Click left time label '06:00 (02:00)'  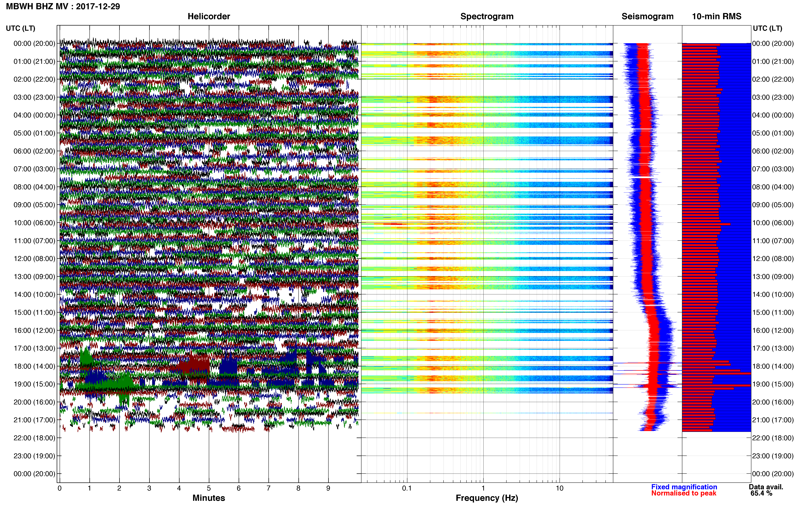34,151
